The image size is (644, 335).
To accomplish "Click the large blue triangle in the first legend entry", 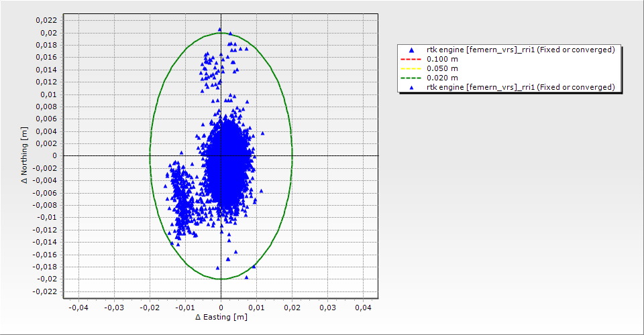I will (x=411, y=50).
